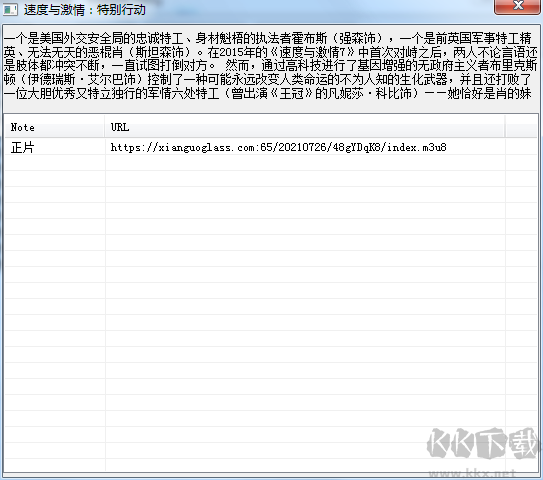Click the divider between Note and URL headers
Image resolution: width=543 pixels, height=480 pixels.
pos(105,127)
